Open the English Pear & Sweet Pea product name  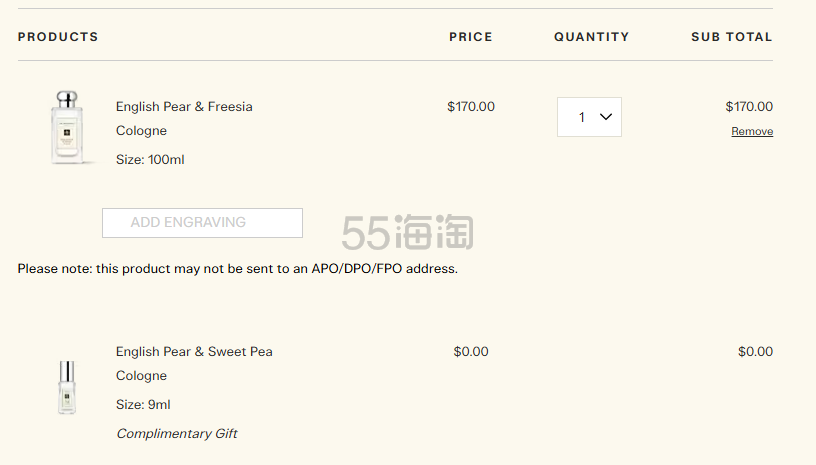click(194, 352)
